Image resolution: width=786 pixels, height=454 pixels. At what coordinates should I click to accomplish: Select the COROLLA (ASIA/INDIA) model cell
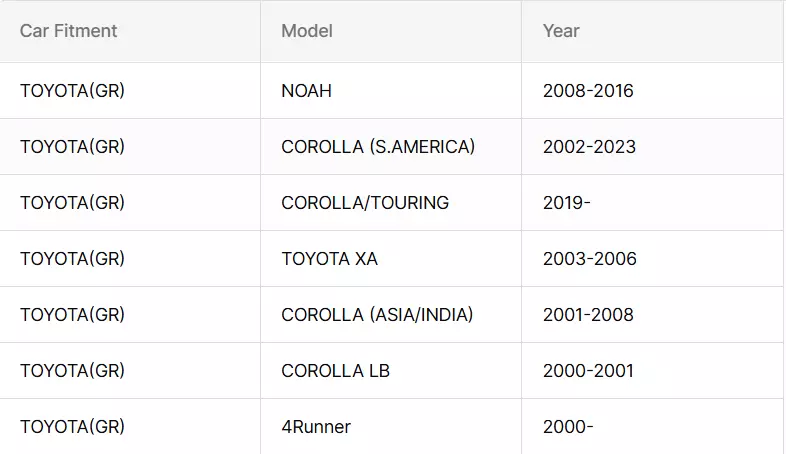pos(391,315)
